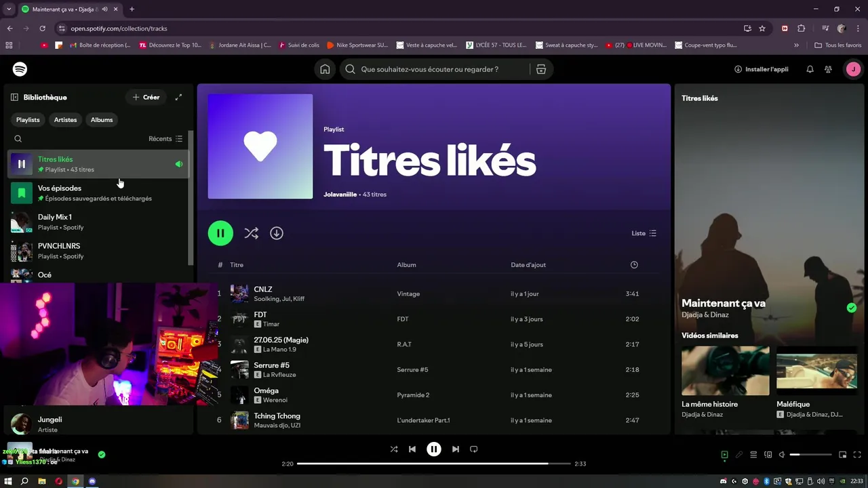Search within the library using magnifier
The width and height of the screenshot is (868, 488).
pyautogui.click(x=18, y=139)
